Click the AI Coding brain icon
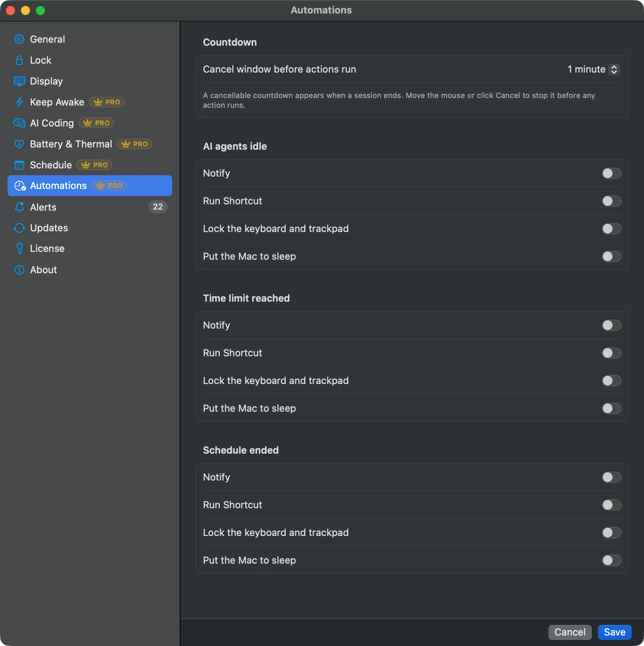The width and height of the screenshot is (644, 646). [19, 123]
